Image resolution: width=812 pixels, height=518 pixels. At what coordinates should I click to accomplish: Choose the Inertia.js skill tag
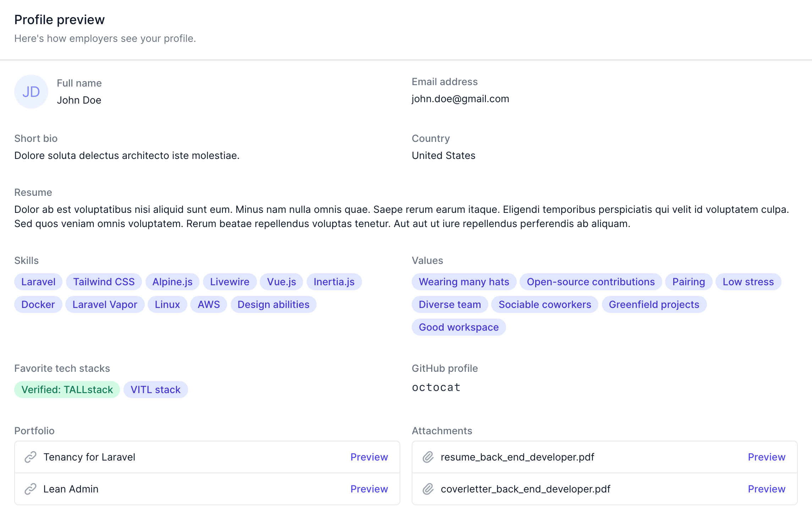(x=334, y=282)
